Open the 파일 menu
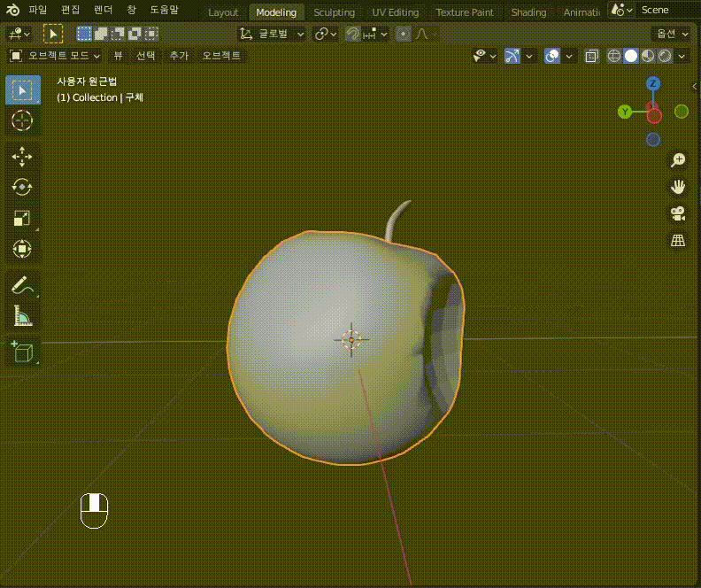This screenshot has height=588, width=701. (37, 10)
